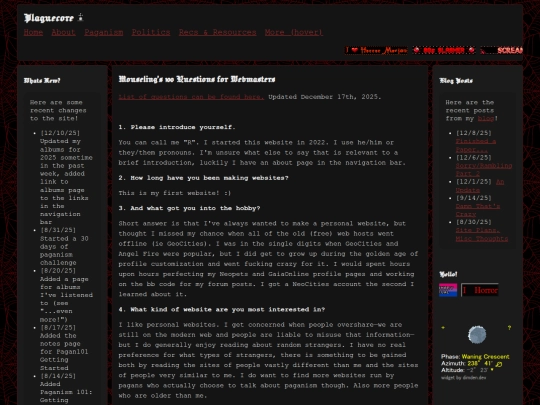Click the icon next to Azimuth value
Screen dimensions: 540x405
499,364
